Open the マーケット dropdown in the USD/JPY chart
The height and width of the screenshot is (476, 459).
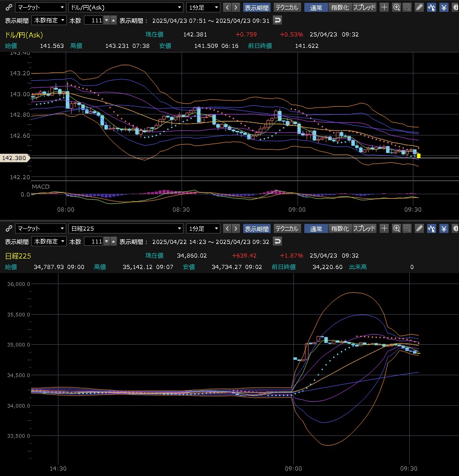point(41,7)
